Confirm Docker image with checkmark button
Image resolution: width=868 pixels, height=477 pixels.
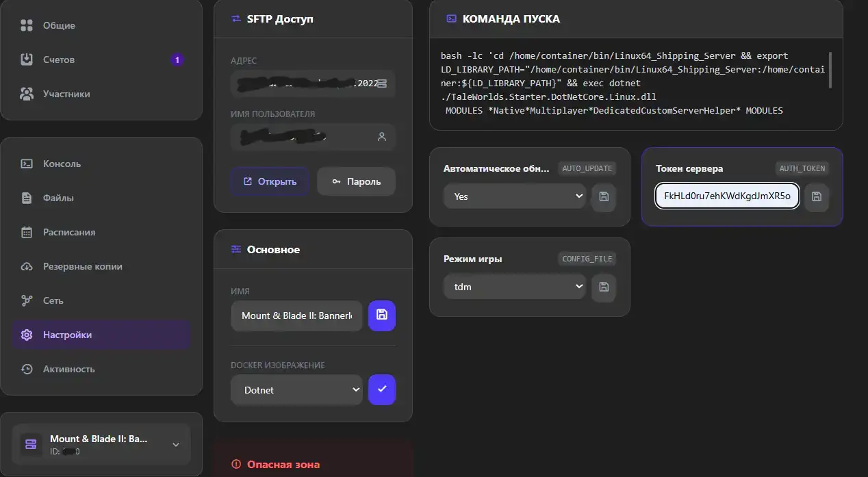(382, 389)
